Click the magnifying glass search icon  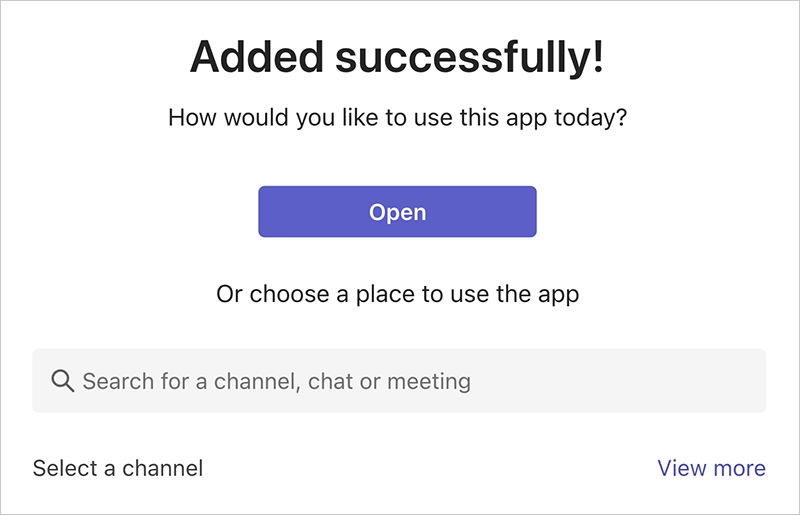(x=62, y=381)
